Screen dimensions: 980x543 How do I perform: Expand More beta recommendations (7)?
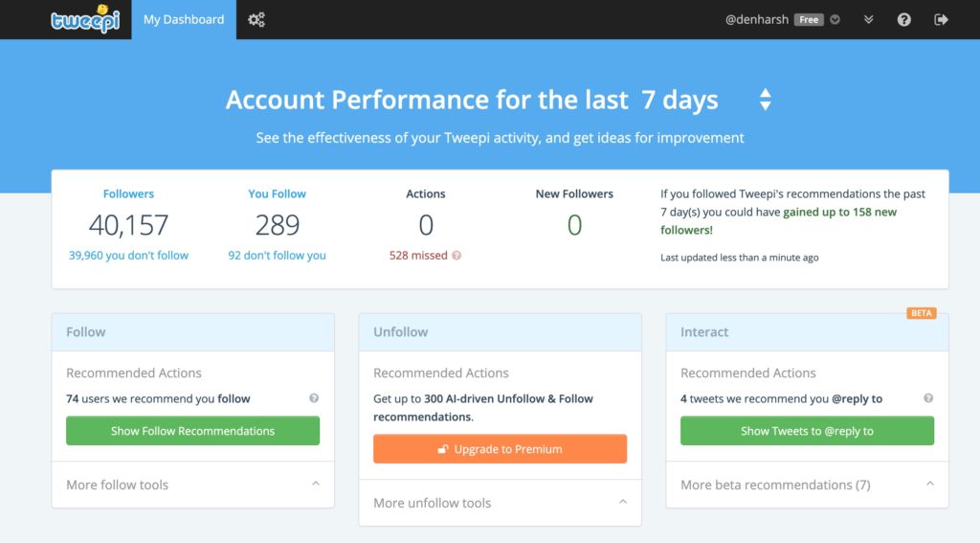(x=807, y=485)
